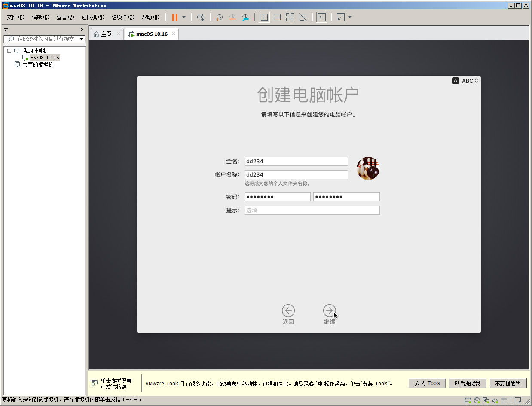Screen dimensions: 532x406
Task: Continue setup with the 继续 arrow
Action: [330, 310]
